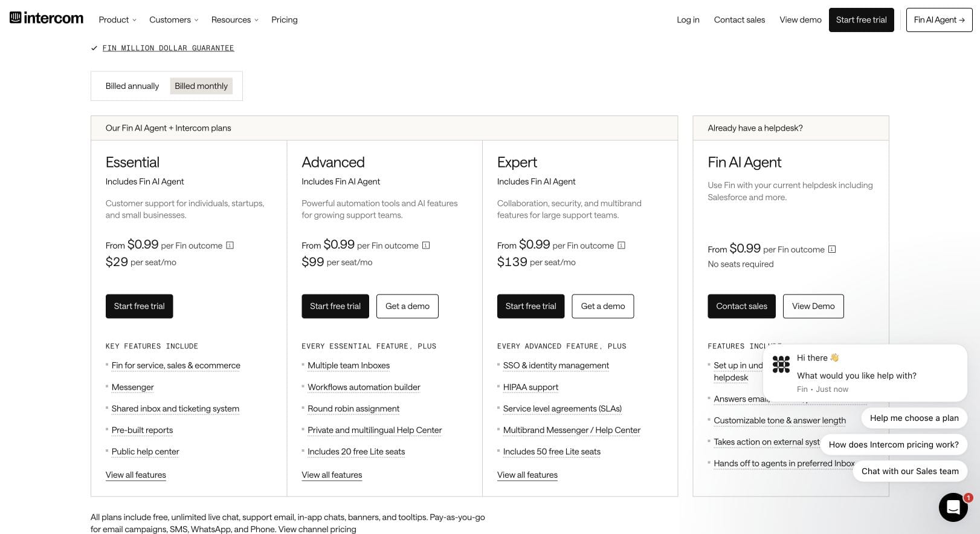
Task: Expand the Resources menu
Action: coord(235,19)
